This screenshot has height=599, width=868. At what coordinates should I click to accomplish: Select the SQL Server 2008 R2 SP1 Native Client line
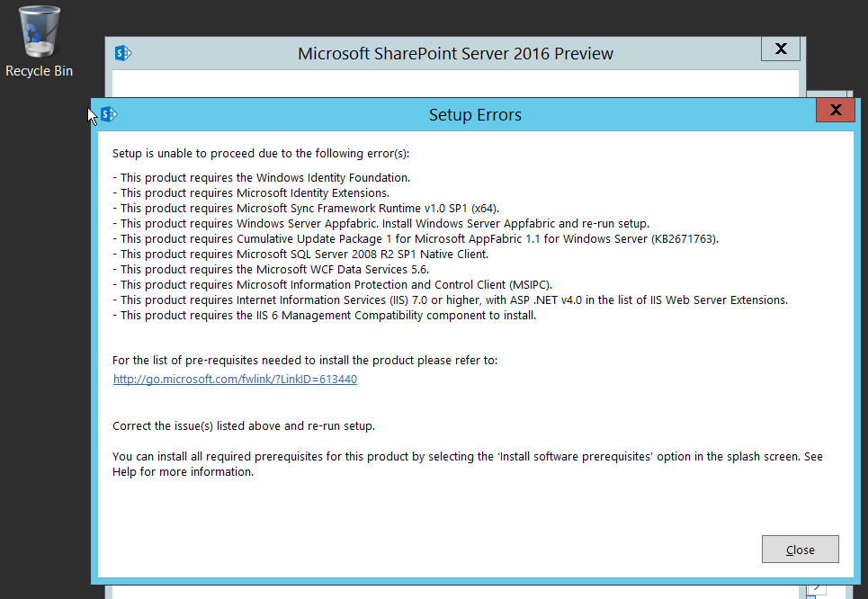(300, 255)
